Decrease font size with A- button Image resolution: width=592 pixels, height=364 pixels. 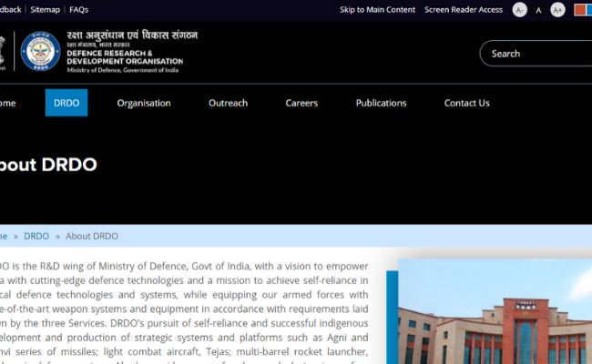pyautogui.click(x=519, y=10)
